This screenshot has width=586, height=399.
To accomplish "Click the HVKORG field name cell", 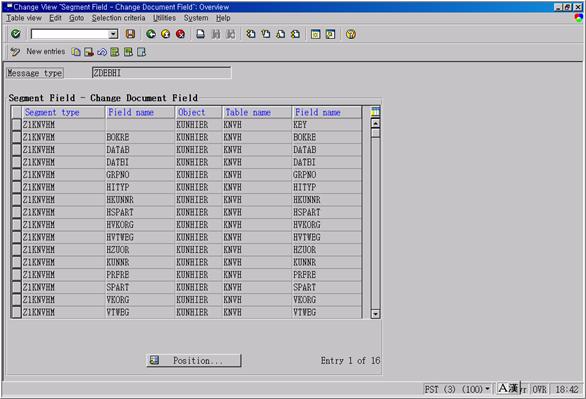I will [x=140, y=225].
